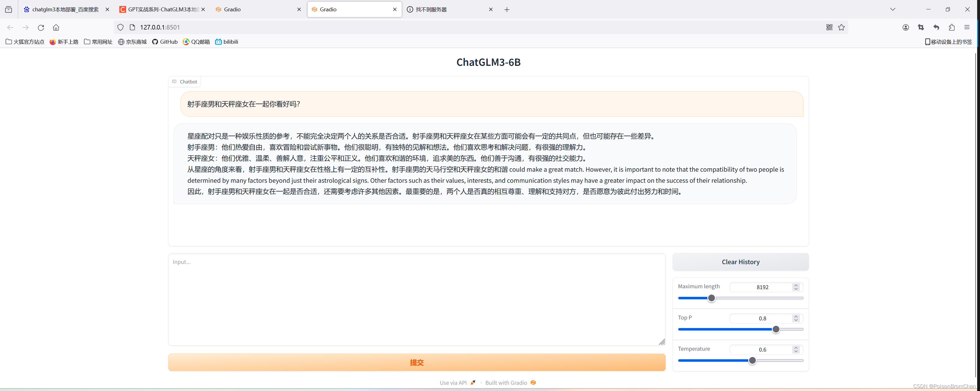Go forward to the next page
This screenshot has height=391, width=980.
click(26, 27)
